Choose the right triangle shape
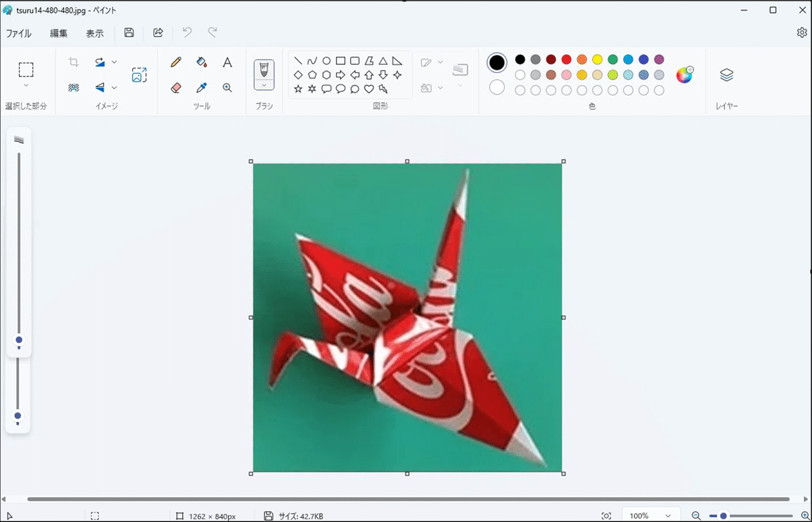 (x=397, y=61)
